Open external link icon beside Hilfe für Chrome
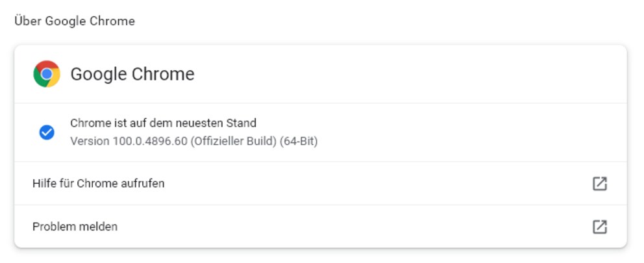 600,183
